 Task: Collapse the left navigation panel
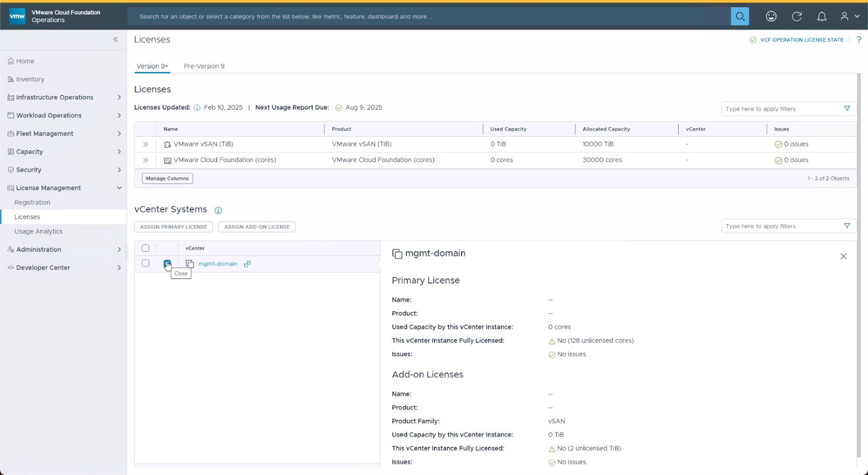click(116, 39)
